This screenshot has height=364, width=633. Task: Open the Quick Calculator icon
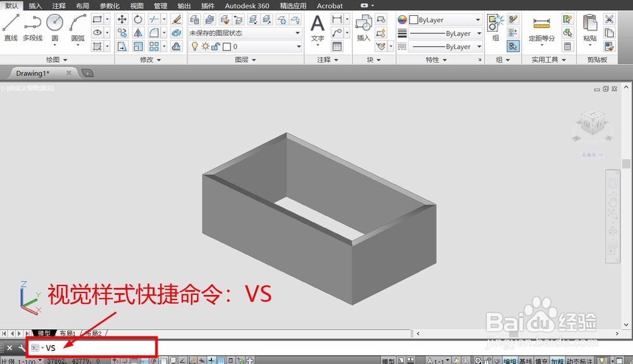click(x=567, y=46)
